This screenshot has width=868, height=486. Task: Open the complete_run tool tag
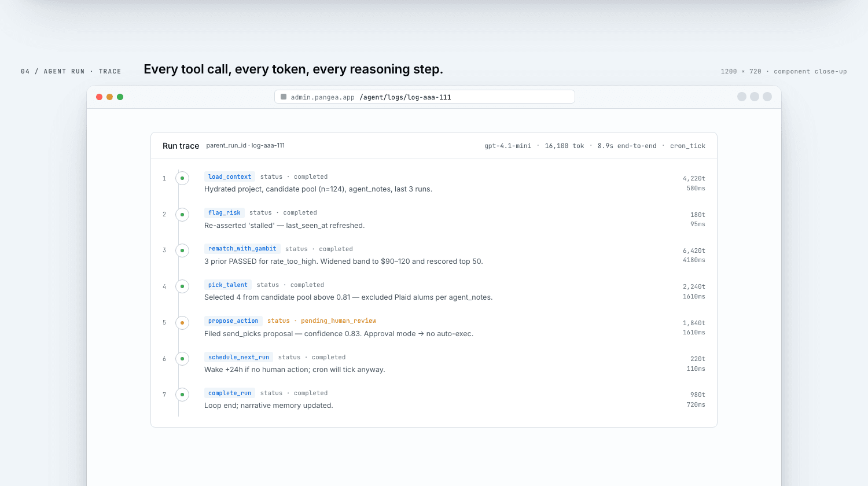[x=230, y=393]
